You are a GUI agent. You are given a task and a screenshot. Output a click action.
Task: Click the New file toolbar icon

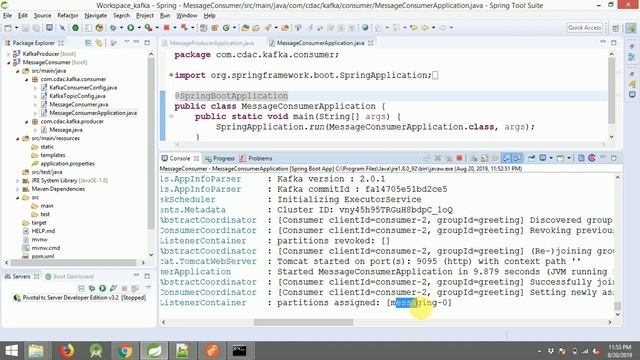coord(8,28)
